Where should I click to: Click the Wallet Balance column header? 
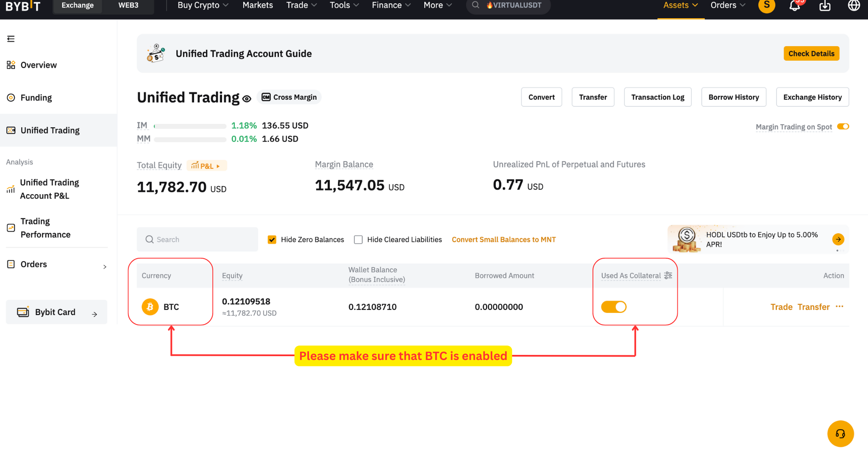[x=376, y=274]
